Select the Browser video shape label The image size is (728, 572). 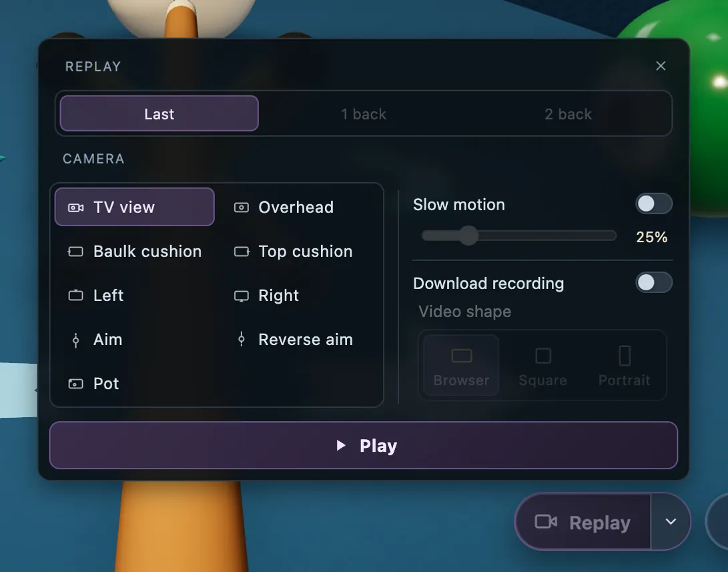(x=462, y=380)
